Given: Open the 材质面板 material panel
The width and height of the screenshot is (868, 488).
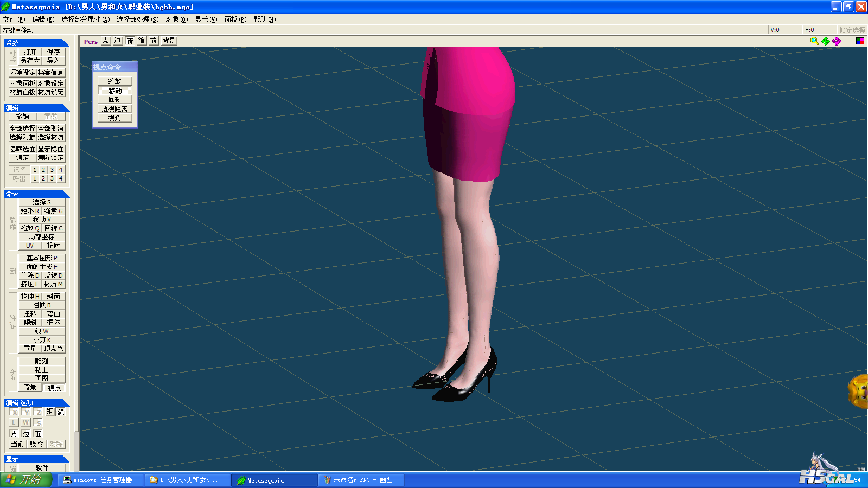Looking at the screenshot, I should pos(22,92).
